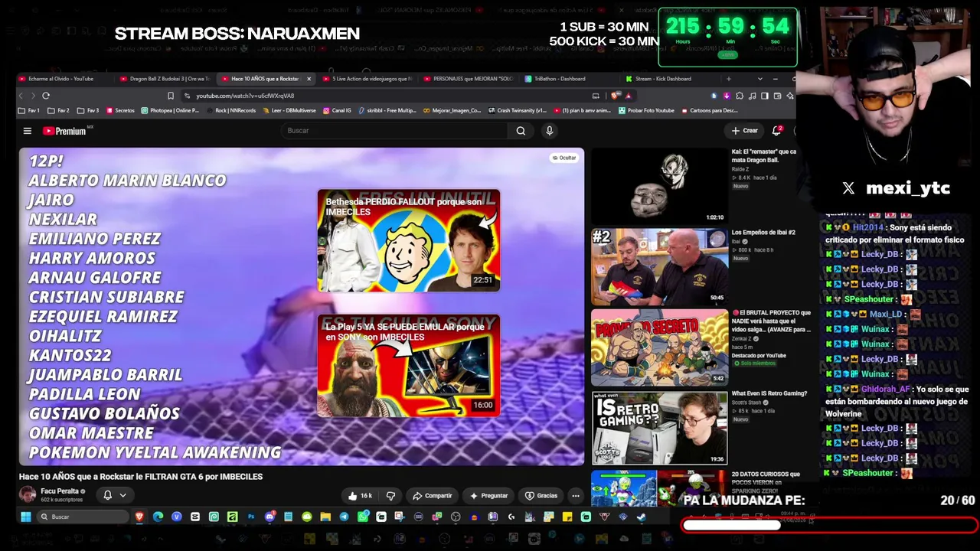Hide end screen cards with Ocultar
Image resolution: width=980 pixels, height=551 pixels.
(563, 158)
